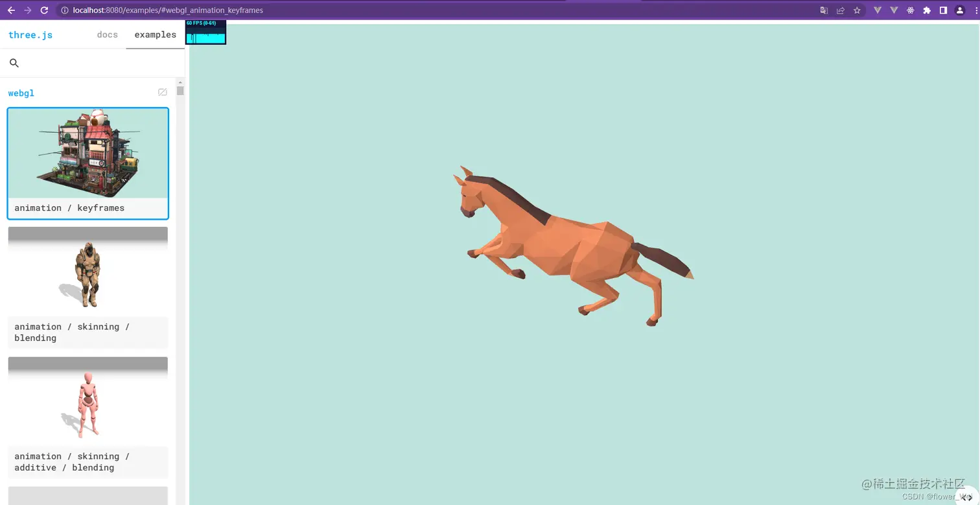View source with the code button
The height and width of the screenshot is (505, 980).
(x=966, y=497)
